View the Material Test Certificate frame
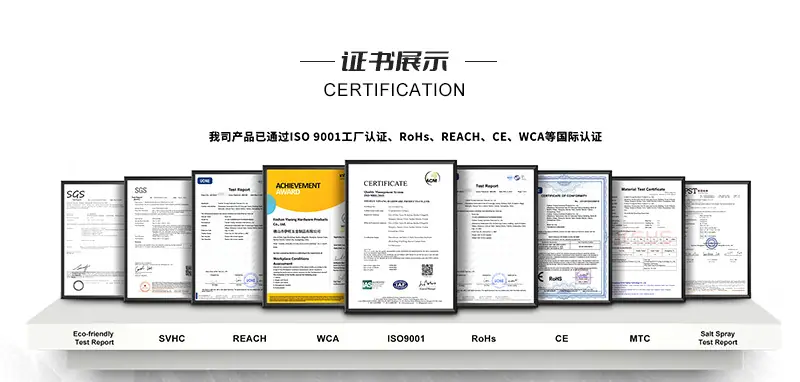This screenshot has width=800, height=382. (x=648, y=239)
